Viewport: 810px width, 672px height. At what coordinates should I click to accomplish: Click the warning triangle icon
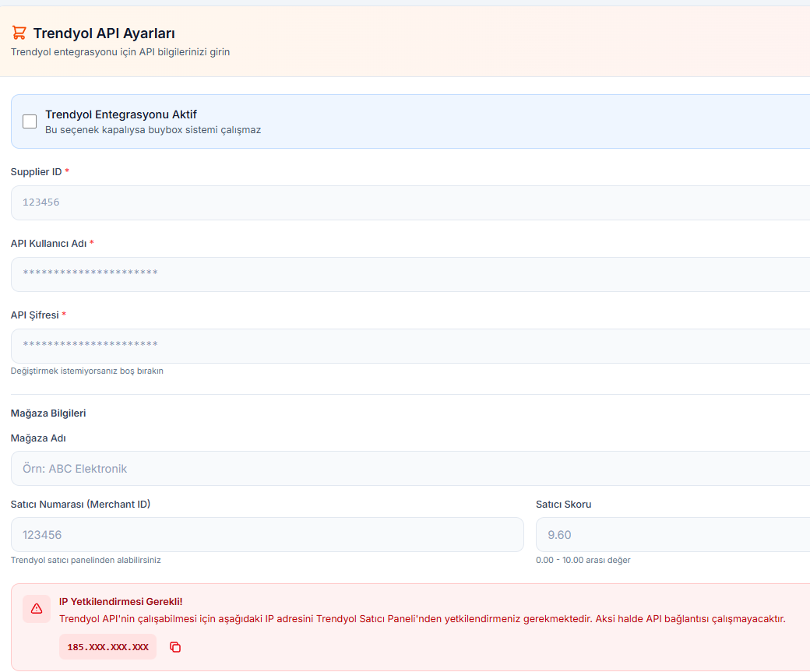pos(37,608)
